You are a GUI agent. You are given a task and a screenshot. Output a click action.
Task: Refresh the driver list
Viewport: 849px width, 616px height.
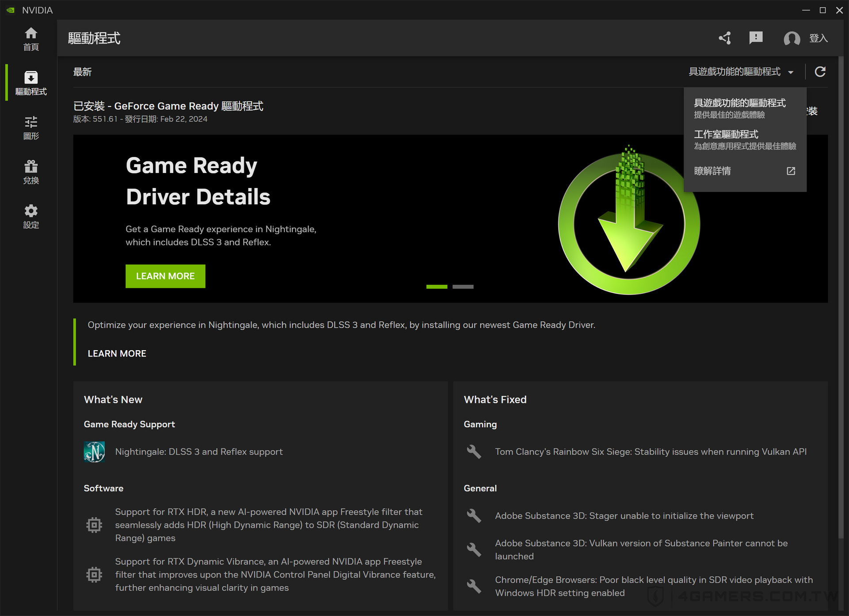pos(820,72)
